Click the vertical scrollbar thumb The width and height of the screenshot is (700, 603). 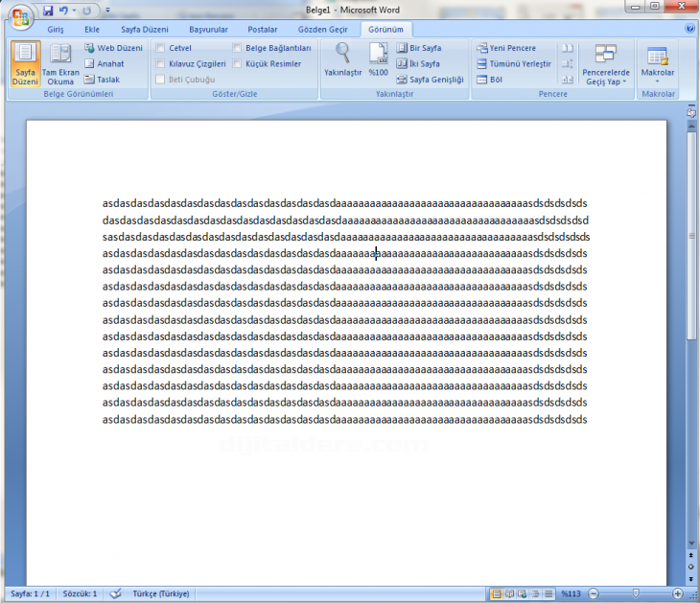click(691, 236)
